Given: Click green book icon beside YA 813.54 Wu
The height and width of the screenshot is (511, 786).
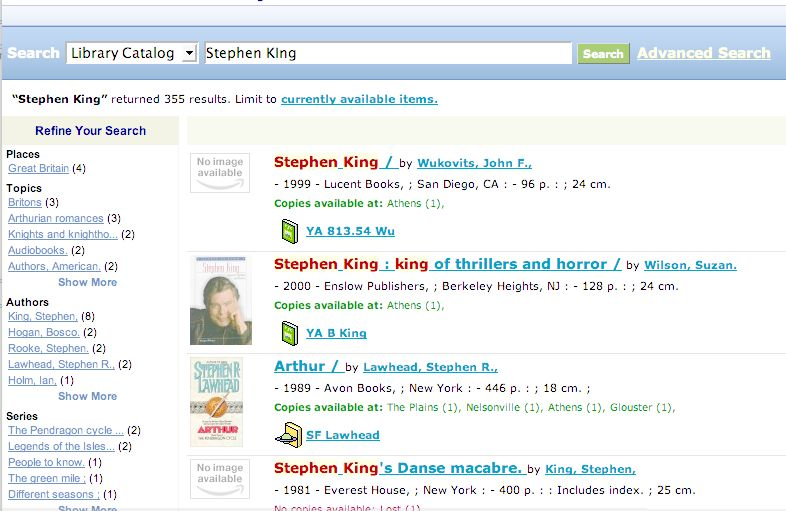Looking at the screenshot, I should pos(290,232).
